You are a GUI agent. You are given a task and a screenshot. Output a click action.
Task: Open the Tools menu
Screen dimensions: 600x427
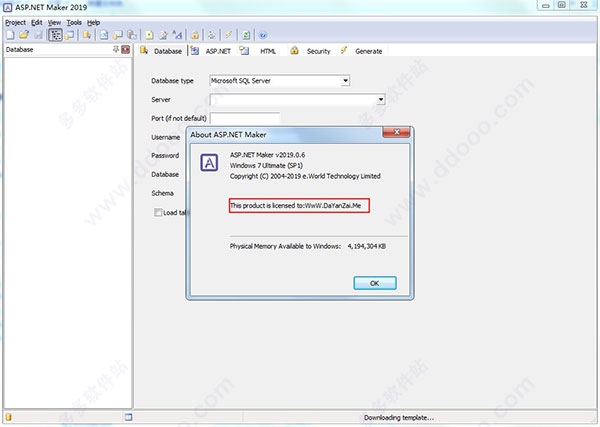click(74, 23)
